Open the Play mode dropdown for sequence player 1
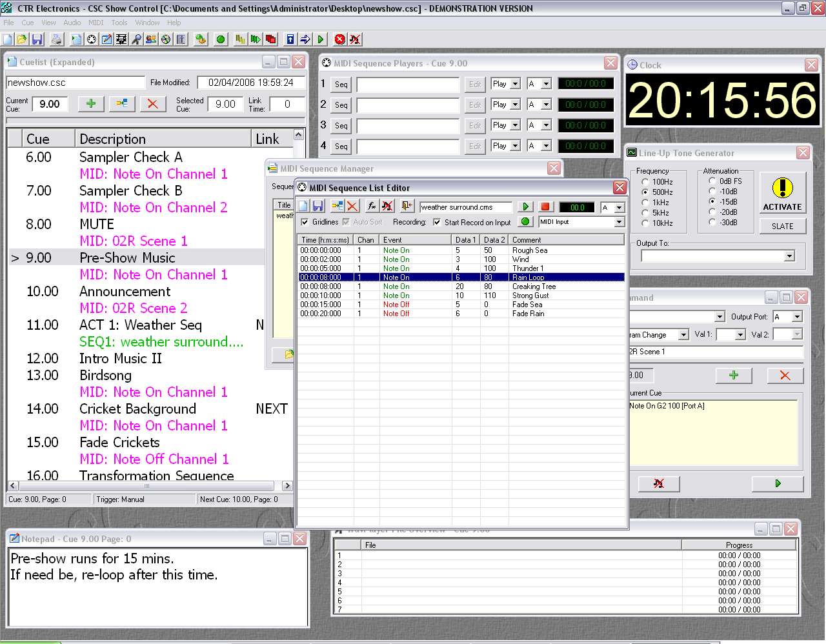This screenshot has width=826, height=644. click(515, 84)
